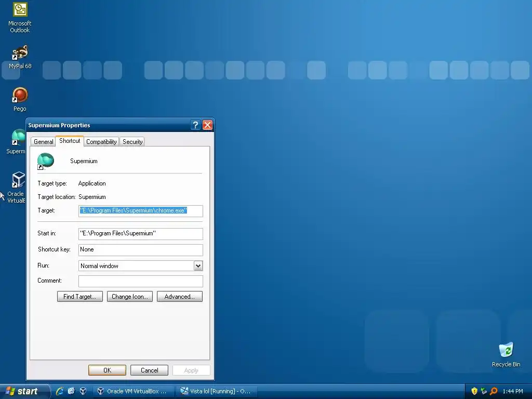
Task: Open the Start menu
Action: [x=24, y=391]
